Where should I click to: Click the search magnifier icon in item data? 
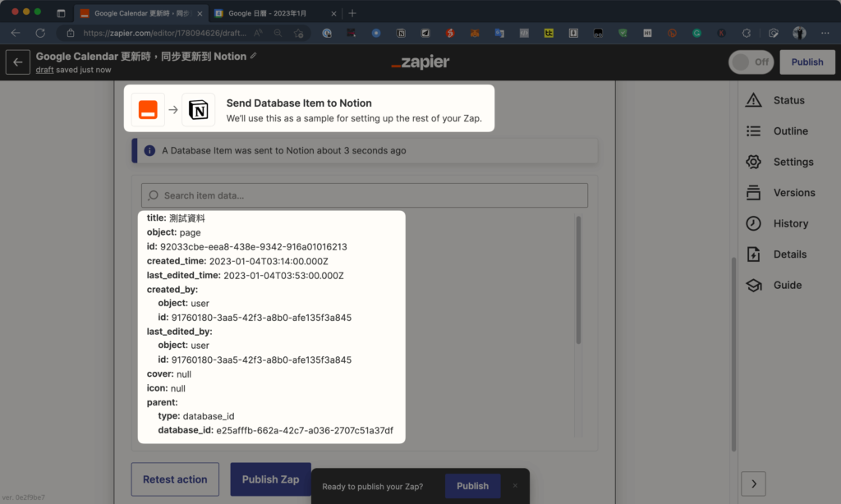[154, 195]
